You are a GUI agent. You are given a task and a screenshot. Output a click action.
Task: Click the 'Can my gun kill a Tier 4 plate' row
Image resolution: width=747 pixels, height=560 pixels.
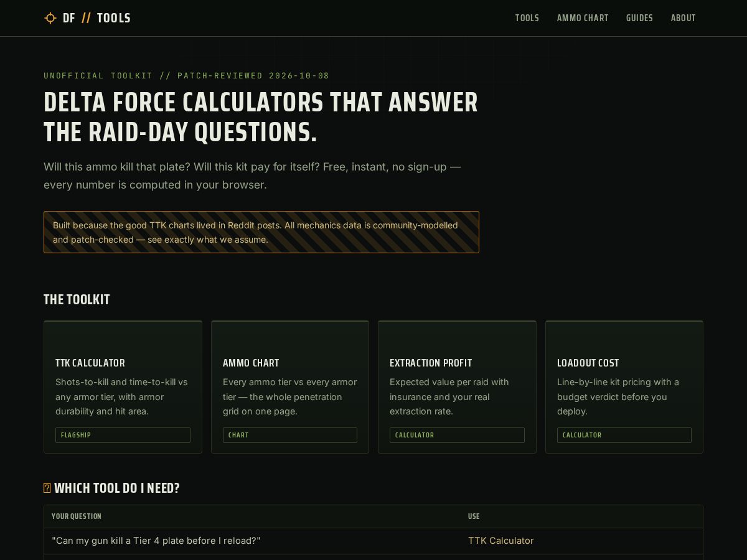click(x=374, y=541)
